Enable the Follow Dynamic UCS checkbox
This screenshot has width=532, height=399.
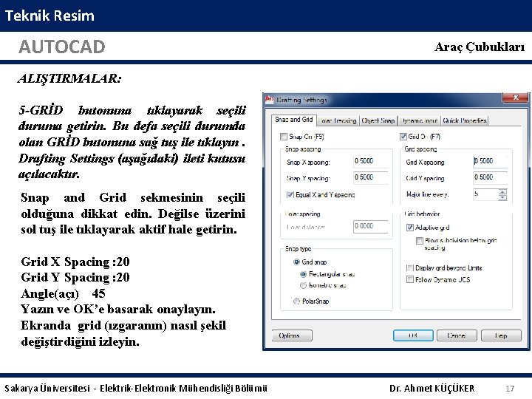pyautogui.click(x=410, y=279)
